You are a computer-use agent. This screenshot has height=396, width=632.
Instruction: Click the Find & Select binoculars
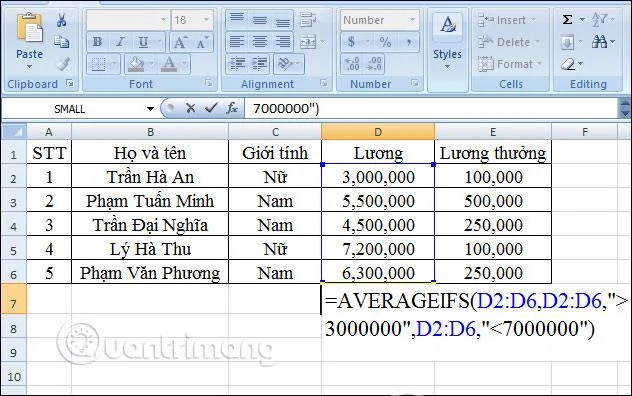tap(600, 42)
